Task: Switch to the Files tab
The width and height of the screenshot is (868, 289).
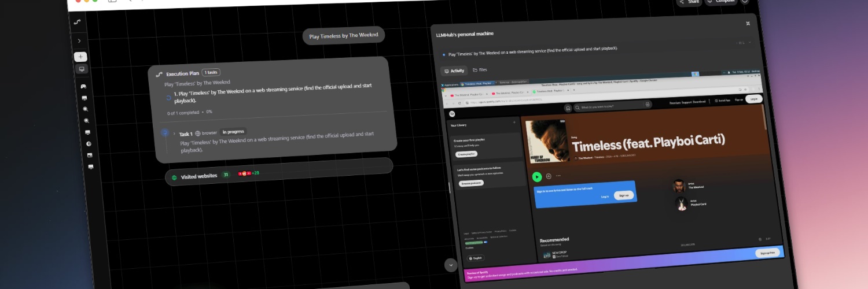Action: (480, 69)
